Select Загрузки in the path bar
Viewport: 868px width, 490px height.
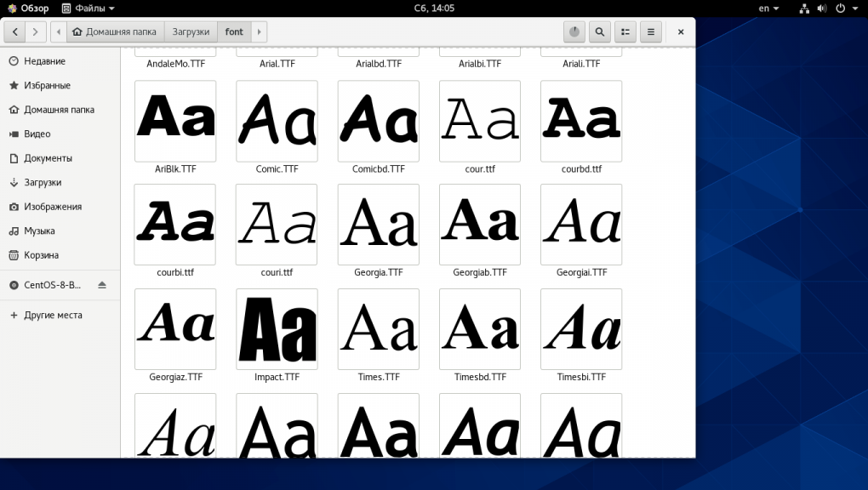coord(191,32)
